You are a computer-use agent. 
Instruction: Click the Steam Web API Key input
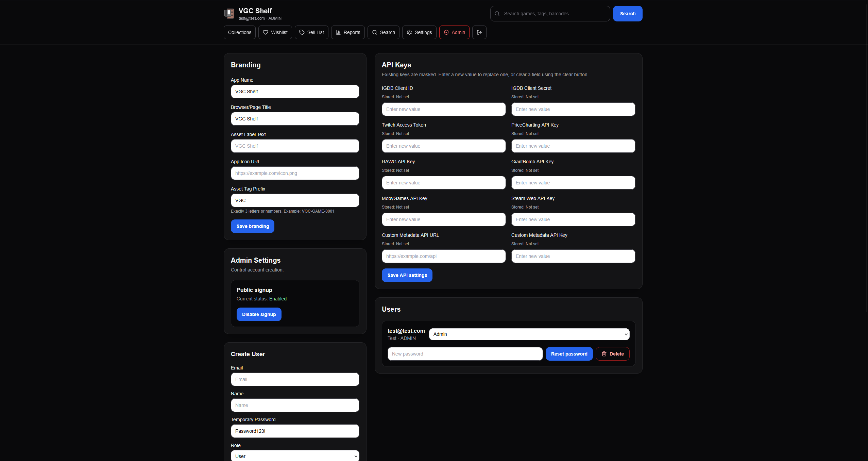pyautogui.click(x=573, y=219)
